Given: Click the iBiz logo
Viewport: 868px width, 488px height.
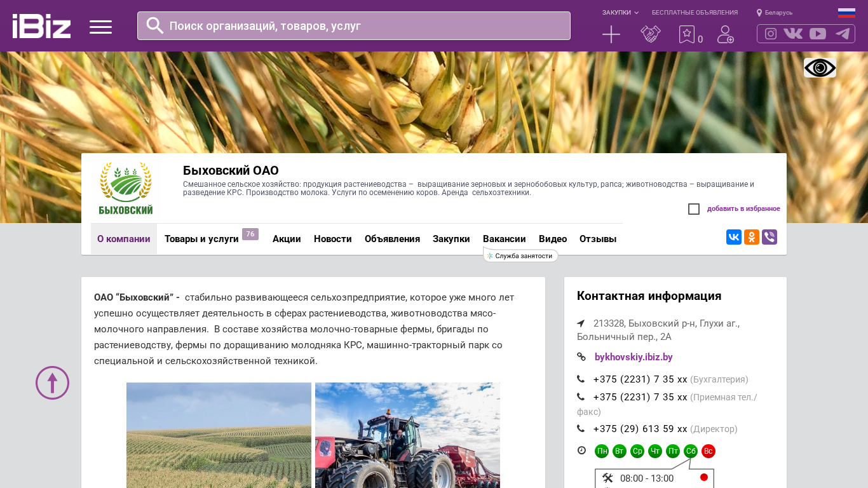Looking at the screenshot, I should pos(41,26).
